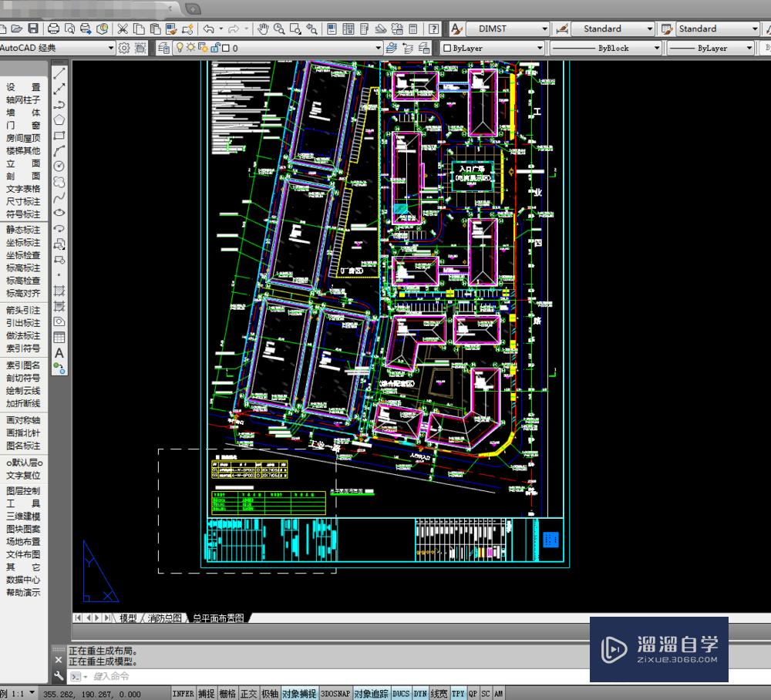771x700 pixels.
Task: Click the Print icon on the standard toolbar
Action: tap(54, 29)
